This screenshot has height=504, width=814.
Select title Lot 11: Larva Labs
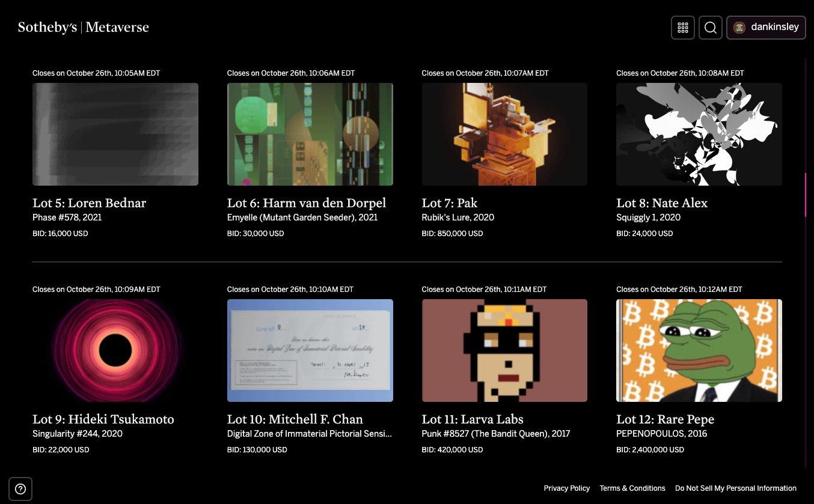point(473,419)
